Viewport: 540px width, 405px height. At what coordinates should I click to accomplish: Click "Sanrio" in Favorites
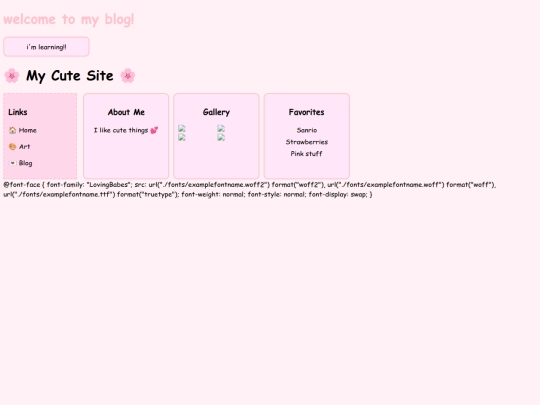point(307,130)
